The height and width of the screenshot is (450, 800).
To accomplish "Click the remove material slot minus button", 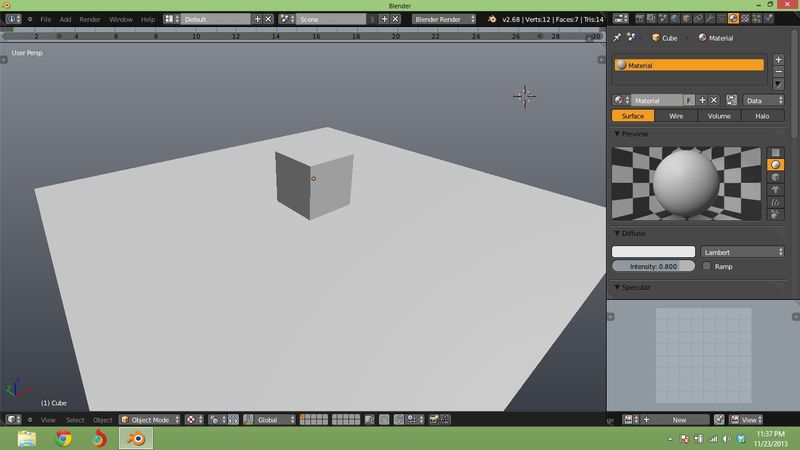I will (778, 71).
